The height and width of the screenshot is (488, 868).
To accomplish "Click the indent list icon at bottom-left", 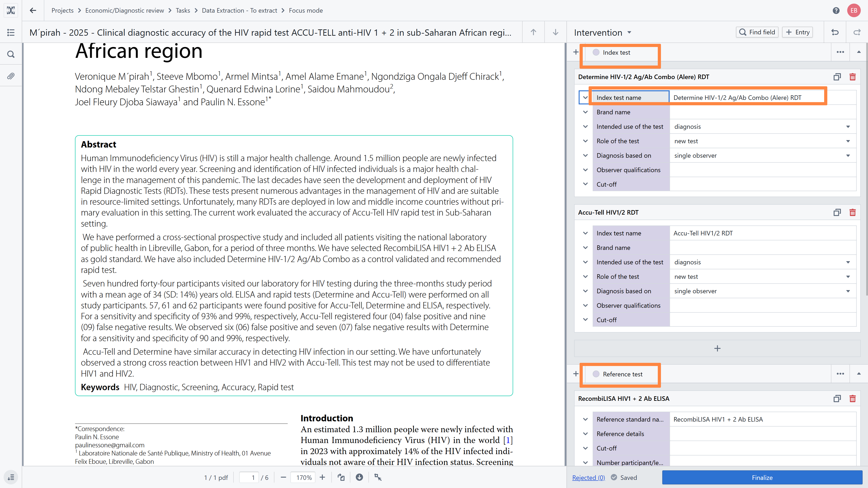I will coord(11,477).
